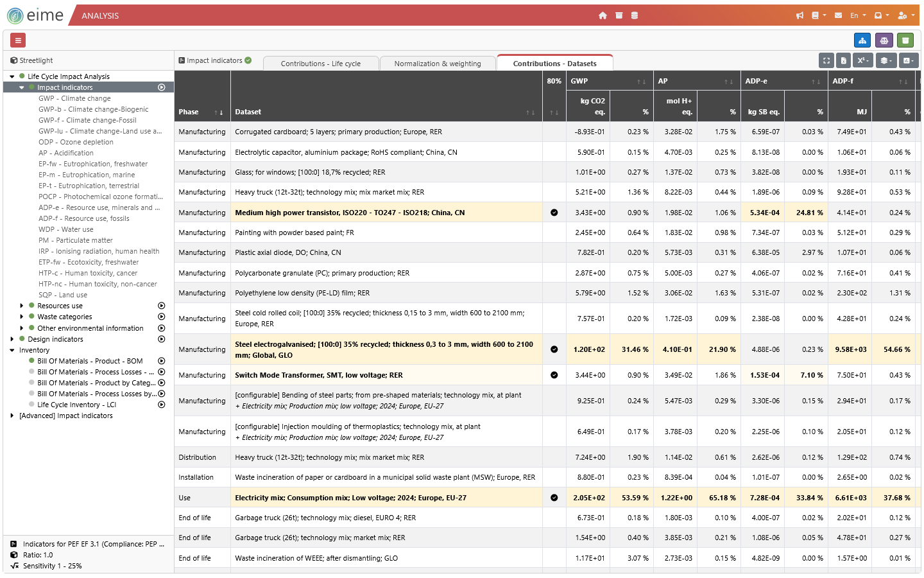Click the Streetlight project cube icon

click(x=13, y=60)
